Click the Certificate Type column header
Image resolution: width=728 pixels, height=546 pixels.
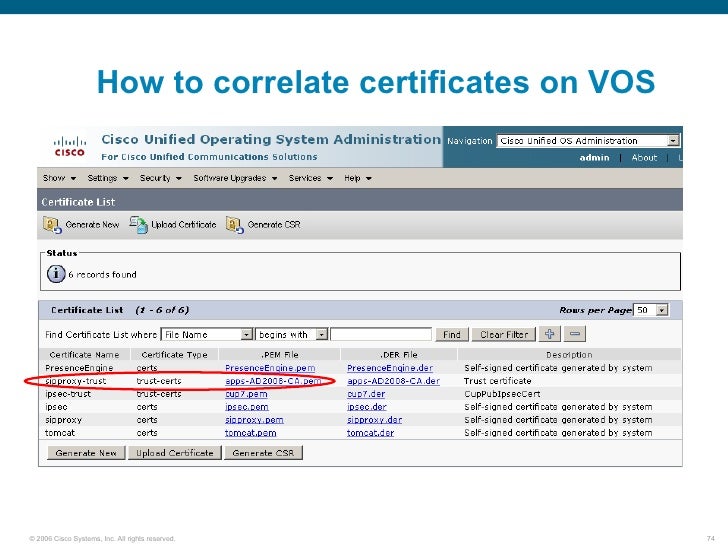174,355
